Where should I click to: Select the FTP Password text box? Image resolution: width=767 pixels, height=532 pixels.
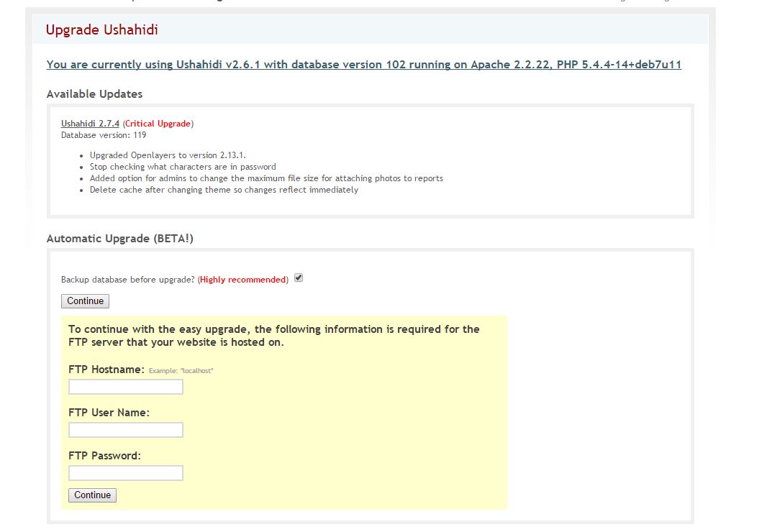[126, 473]
